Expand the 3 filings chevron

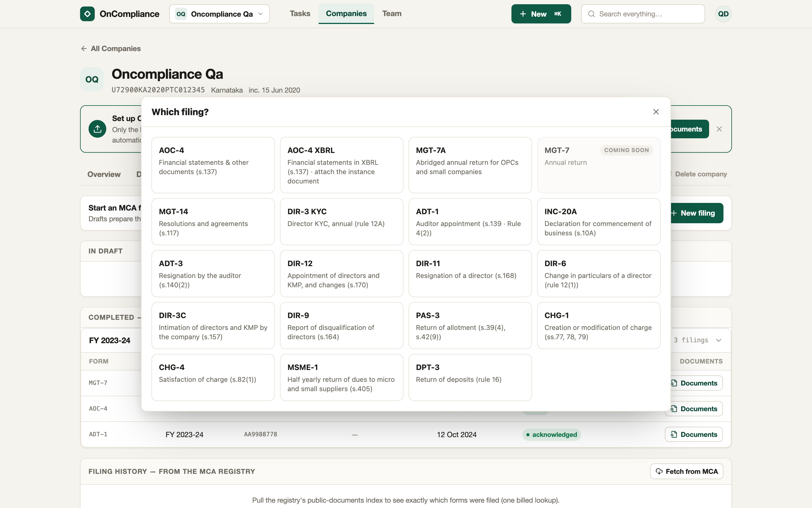pyautogui.click(x=719, y=340)
